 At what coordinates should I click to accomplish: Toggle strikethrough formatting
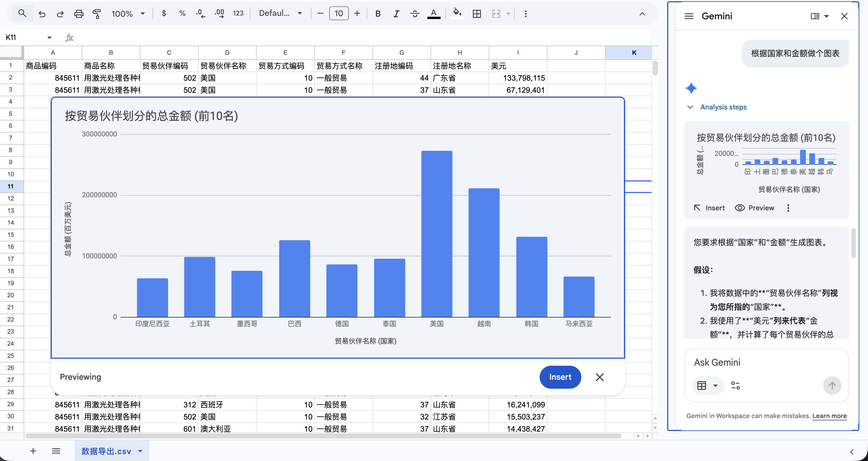(x=415, y=14)
